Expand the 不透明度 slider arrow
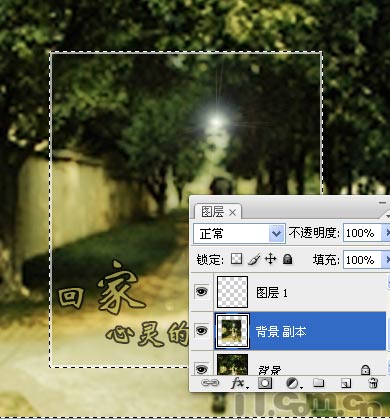The image size is (390, 420). (387, 233)
